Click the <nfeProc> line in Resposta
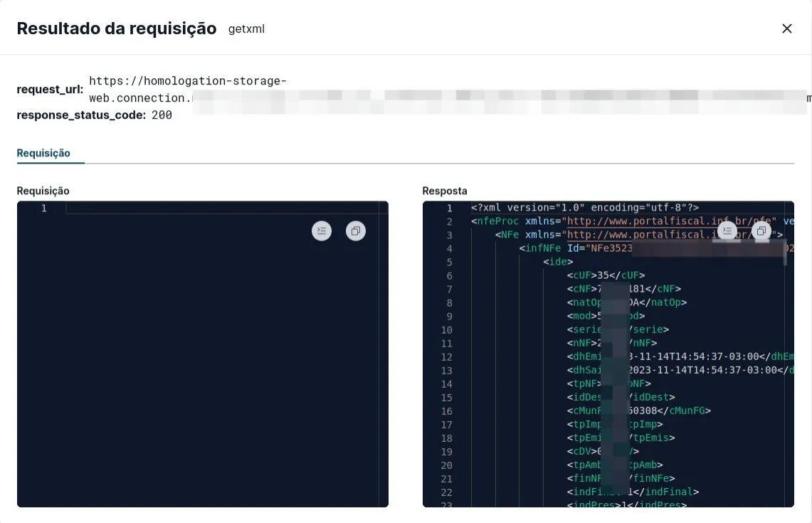The height and width of the screenshot is (523, 812). [632, 221]
